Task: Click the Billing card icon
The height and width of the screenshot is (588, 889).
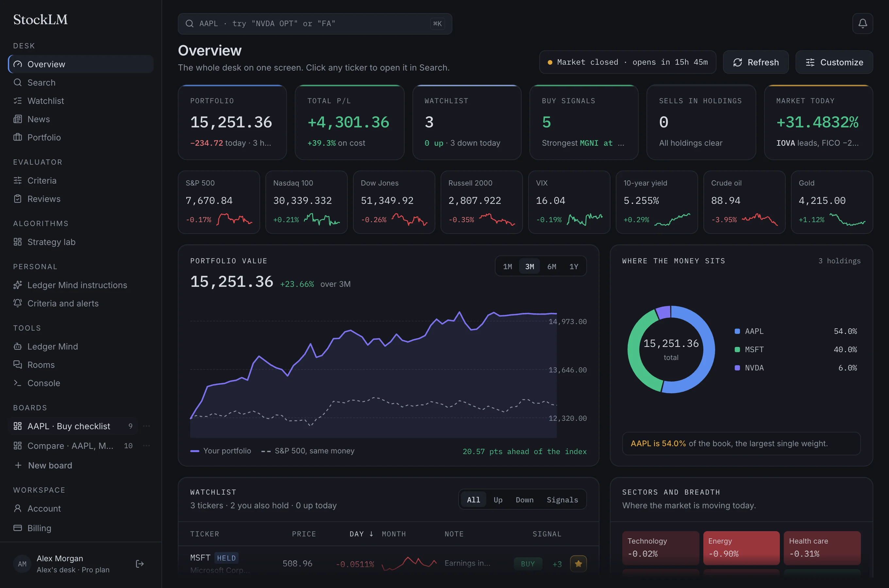Action: click(x=18, y=528)
